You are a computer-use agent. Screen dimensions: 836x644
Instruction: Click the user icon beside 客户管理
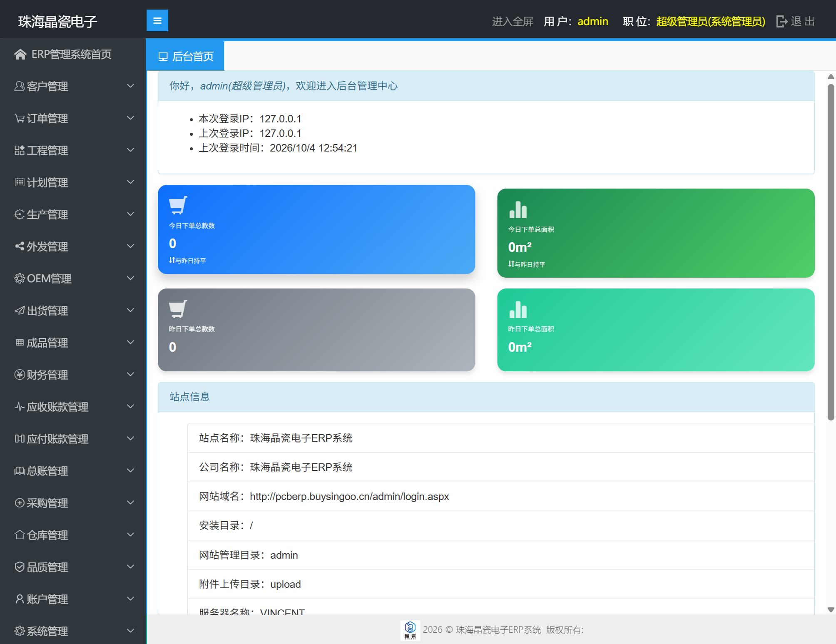point(20,86)
